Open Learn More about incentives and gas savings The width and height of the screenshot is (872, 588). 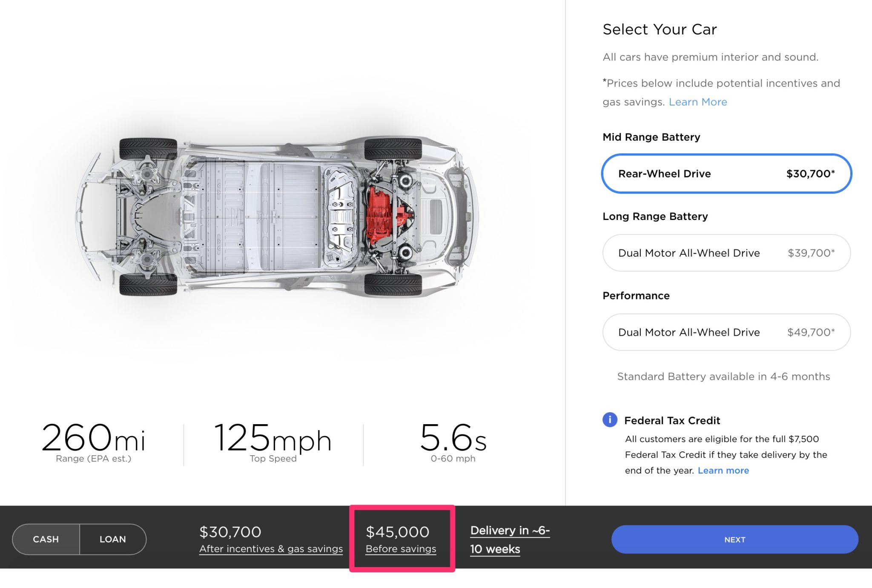click(698, 102)
